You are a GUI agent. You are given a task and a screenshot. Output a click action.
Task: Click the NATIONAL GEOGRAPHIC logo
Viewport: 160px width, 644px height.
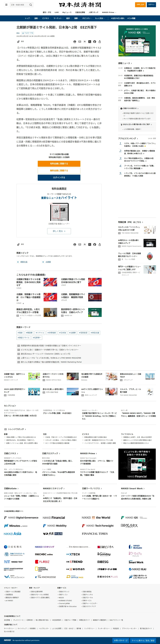click(42, 569)
